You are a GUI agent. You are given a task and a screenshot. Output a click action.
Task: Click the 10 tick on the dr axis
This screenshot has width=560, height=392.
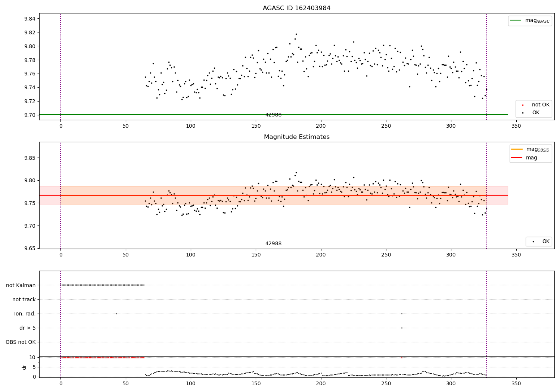(x=32, y=358)
